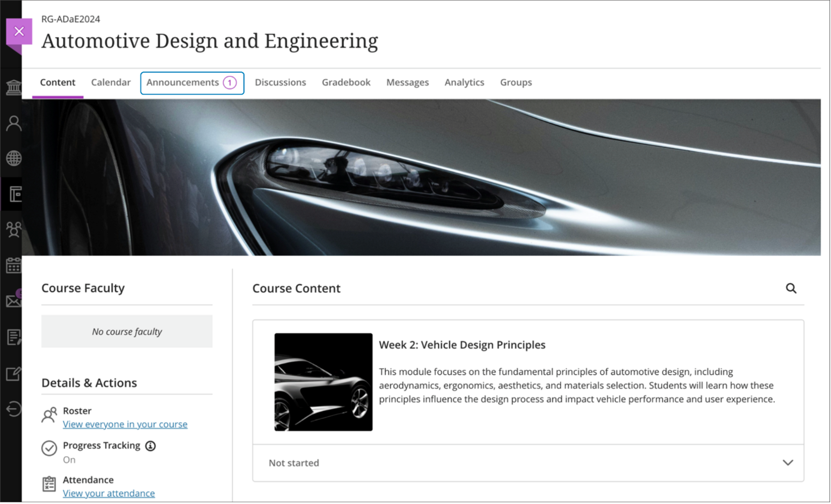Click the Content tab
The image size is (831, 504).
click(58, 83)
